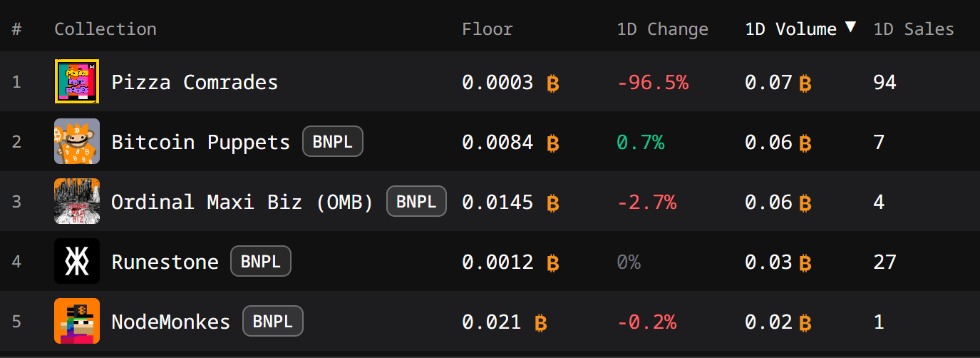Open the BNPL badge for NodeMonkes

[273, 321]
